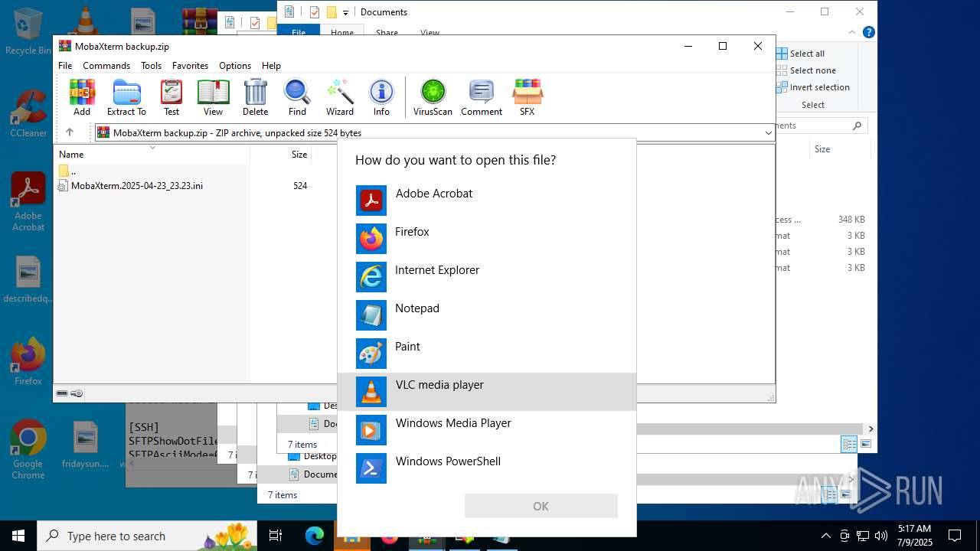Choose Adobe Acrobat to open file
Viewport: 980px width, 551px height.
click(487, 201)
